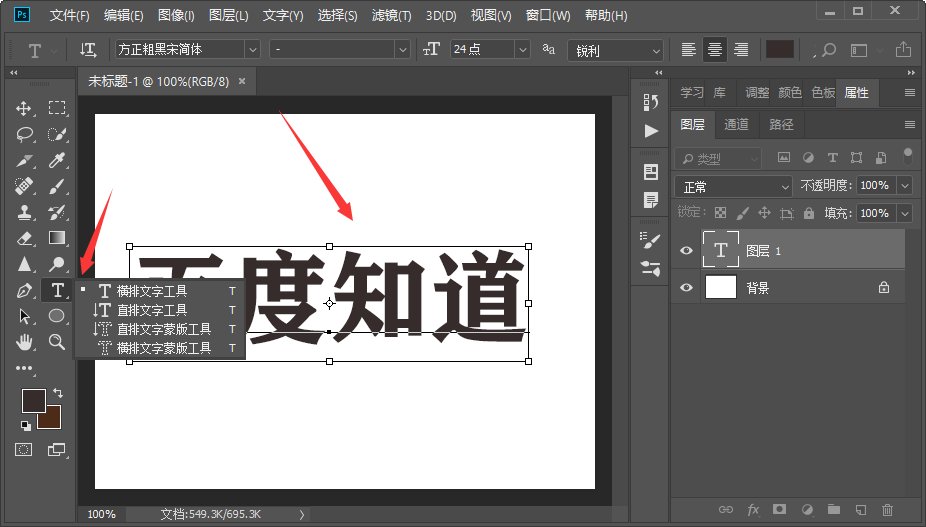Open the Edit Toolbar three-dots menu
Viewport: 926px width, 527px height.
pos(24,368)
